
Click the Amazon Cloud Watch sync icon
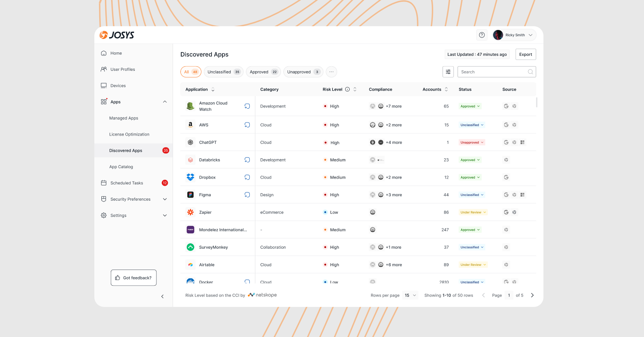coord(247,106)
